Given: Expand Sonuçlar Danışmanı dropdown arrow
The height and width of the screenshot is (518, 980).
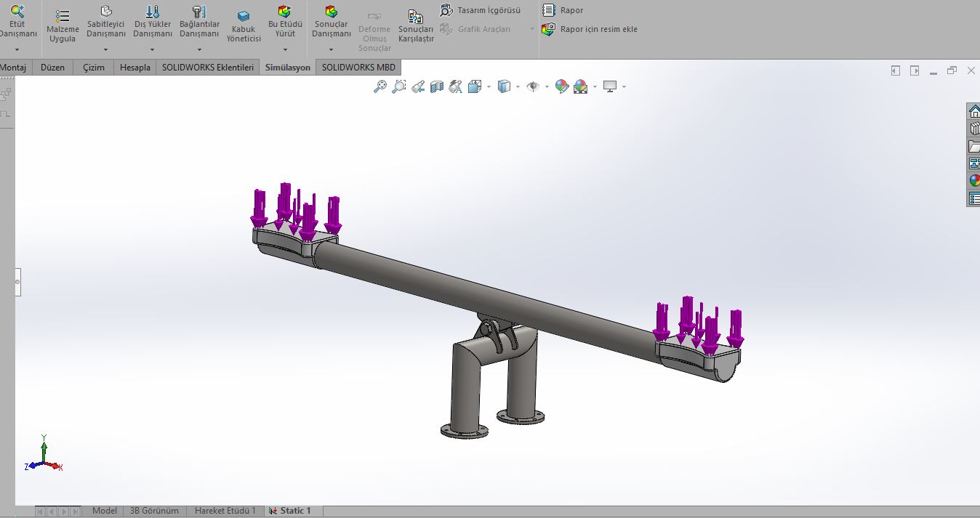Looking at the screenshot, I should pyautogui.click(x=332, y=49).
